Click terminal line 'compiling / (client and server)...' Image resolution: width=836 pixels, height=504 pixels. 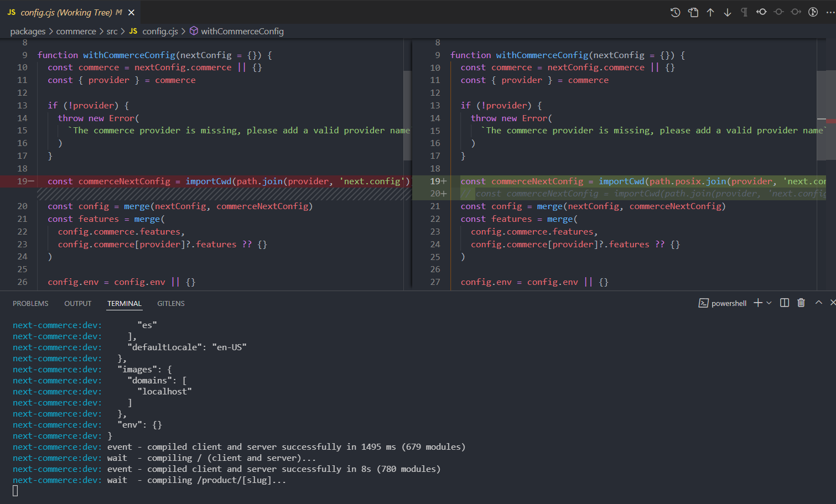tap(211, 458)
